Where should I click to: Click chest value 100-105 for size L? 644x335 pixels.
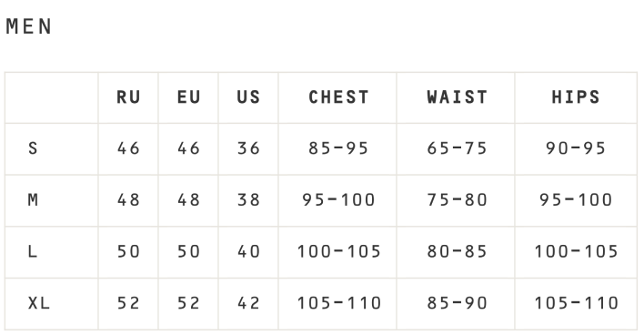click(x=339, y=251)
